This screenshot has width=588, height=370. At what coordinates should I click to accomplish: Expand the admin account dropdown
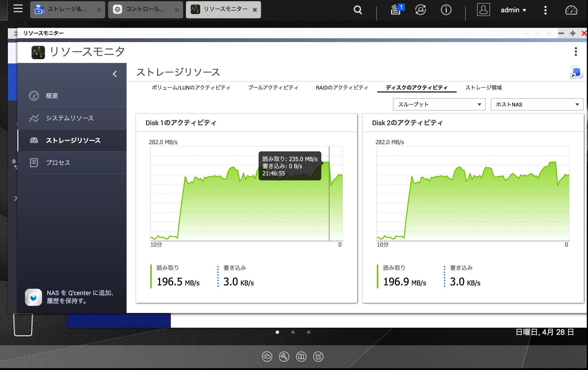point(513,10)
